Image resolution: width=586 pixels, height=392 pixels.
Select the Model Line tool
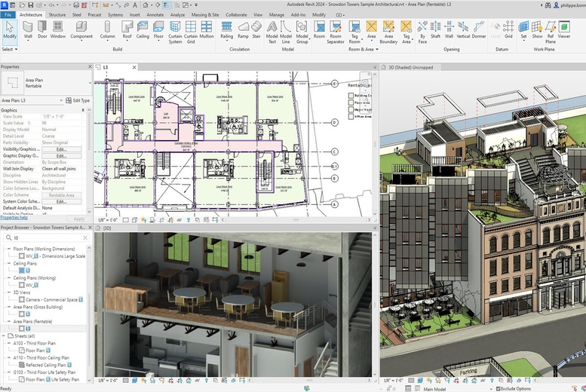point(286,32)
